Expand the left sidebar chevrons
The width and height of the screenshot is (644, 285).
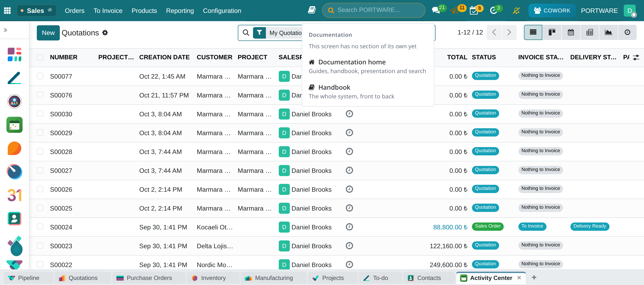click(x=6, y=30)
